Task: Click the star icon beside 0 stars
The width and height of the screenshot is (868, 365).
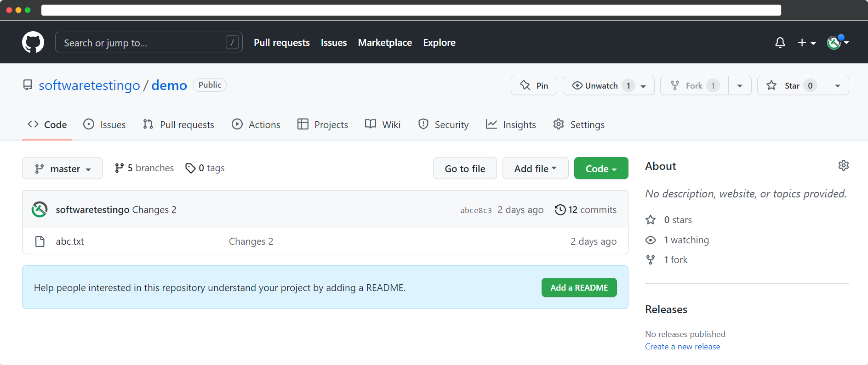Action: click(x=651, y=220)
